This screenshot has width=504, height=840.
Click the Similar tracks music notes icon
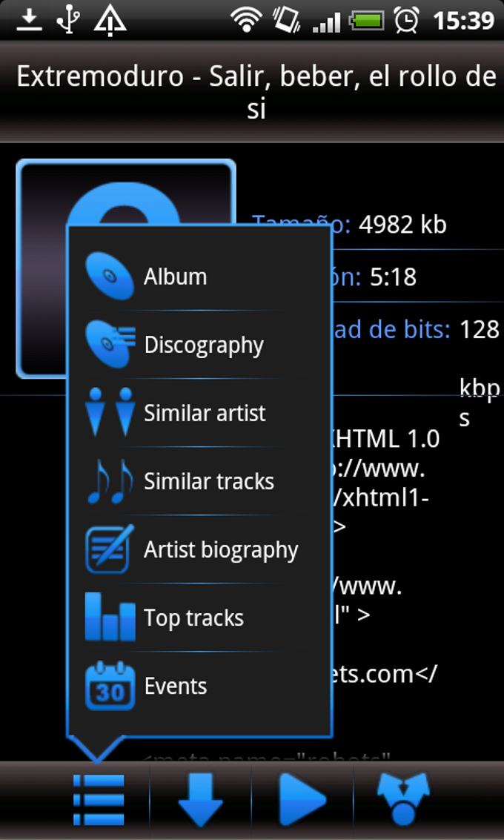(110, 481)
